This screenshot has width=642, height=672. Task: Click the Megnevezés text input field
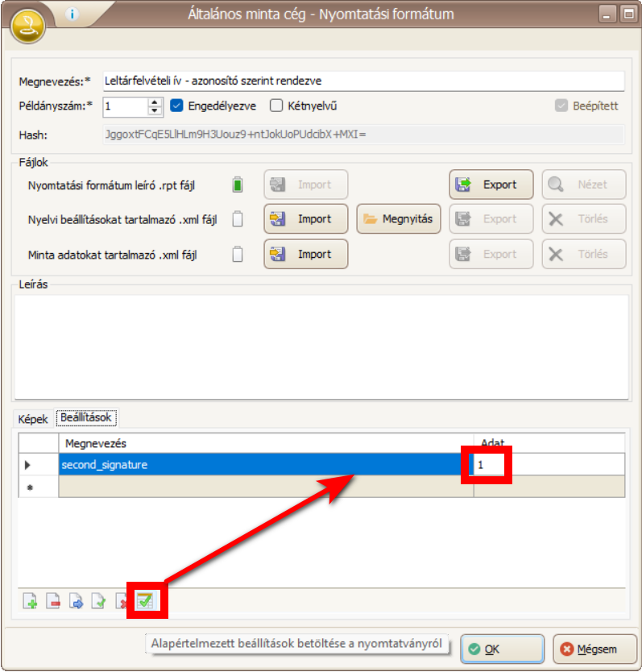(362, 81)
